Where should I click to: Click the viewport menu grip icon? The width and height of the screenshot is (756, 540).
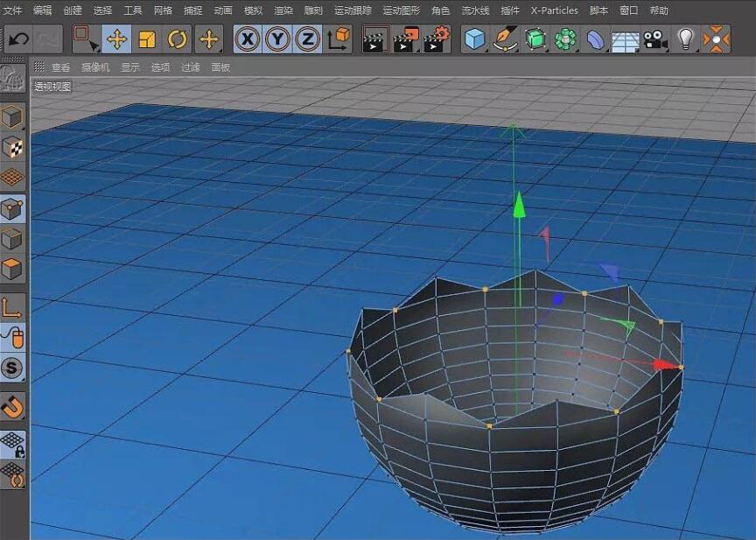tap(39, 67)
